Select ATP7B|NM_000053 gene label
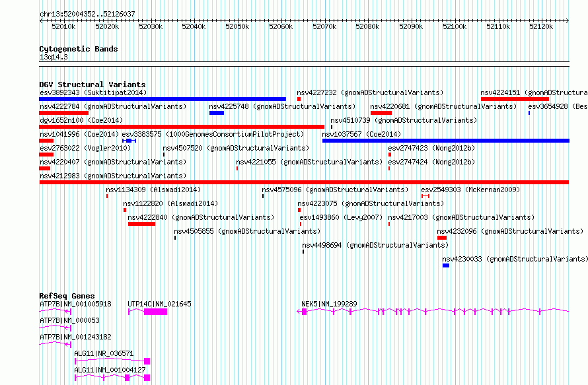Image resolution: width=588 pixels, height=385 pixels. pos(70,320)
